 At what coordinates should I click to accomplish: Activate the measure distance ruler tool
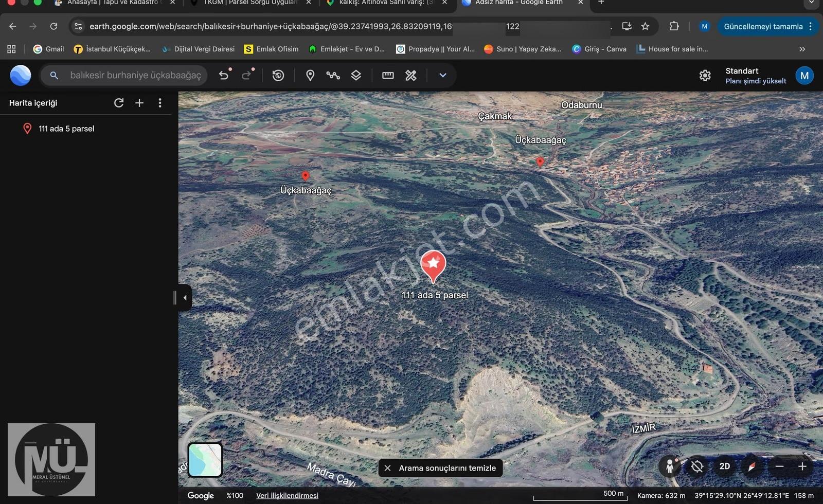388,76
